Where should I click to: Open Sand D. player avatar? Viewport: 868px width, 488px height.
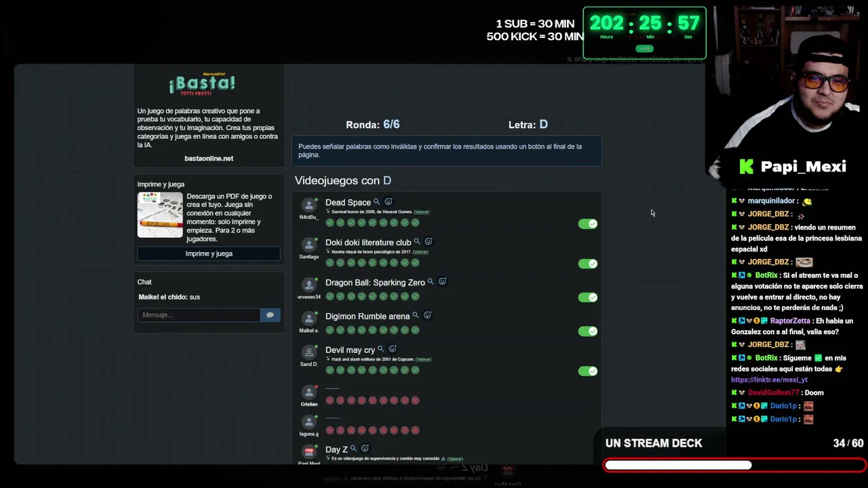tap(309, 353)
